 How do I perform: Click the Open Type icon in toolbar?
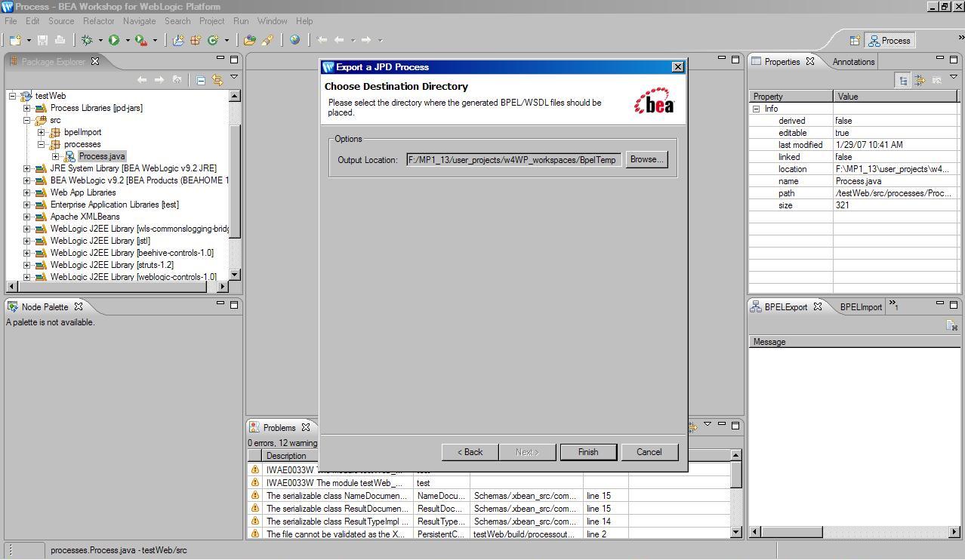click(250, 40)
